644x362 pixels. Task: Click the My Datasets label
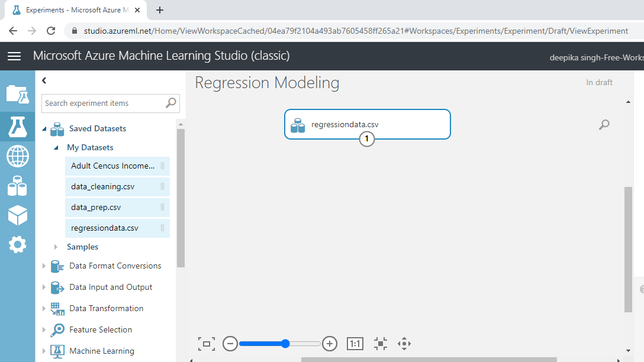[90, 148]
